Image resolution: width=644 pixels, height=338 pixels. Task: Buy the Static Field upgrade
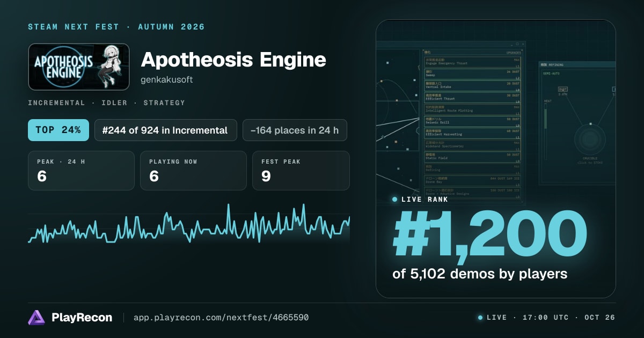click(x=472, y=157)
